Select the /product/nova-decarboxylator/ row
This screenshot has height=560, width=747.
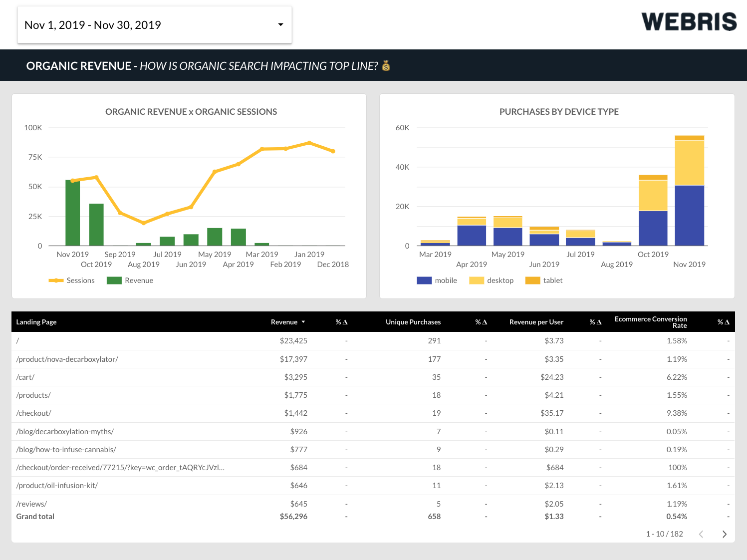point(67,359)
